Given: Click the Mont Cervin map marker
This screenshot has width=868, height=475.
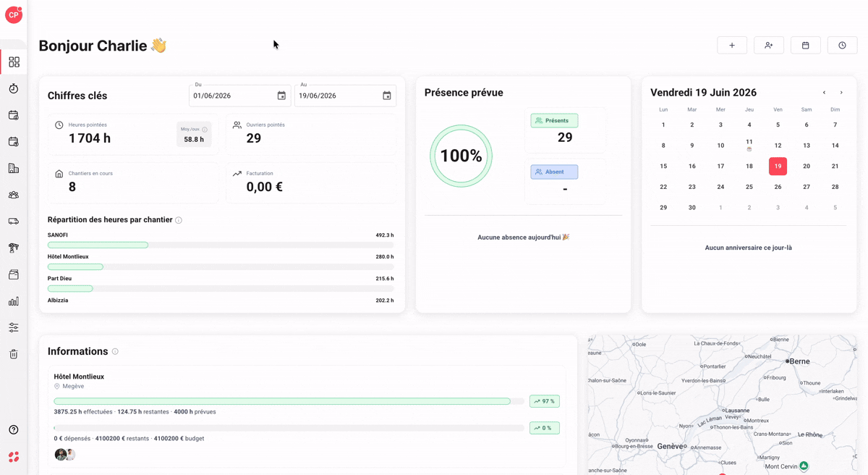Looking at the screenshot, I should pos(804,466).
